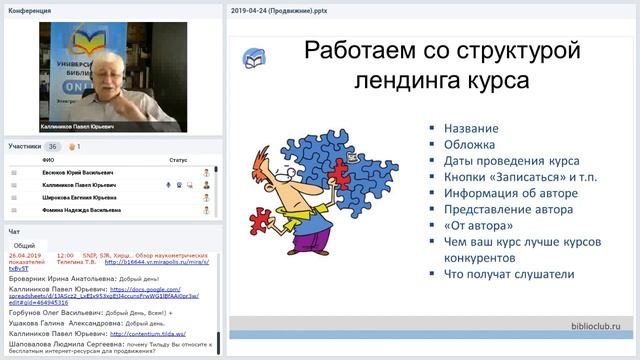Click the bullet Даты проведения курса
Image resolution: width=640 pixels, height=360 pixels.
(511, 161)
